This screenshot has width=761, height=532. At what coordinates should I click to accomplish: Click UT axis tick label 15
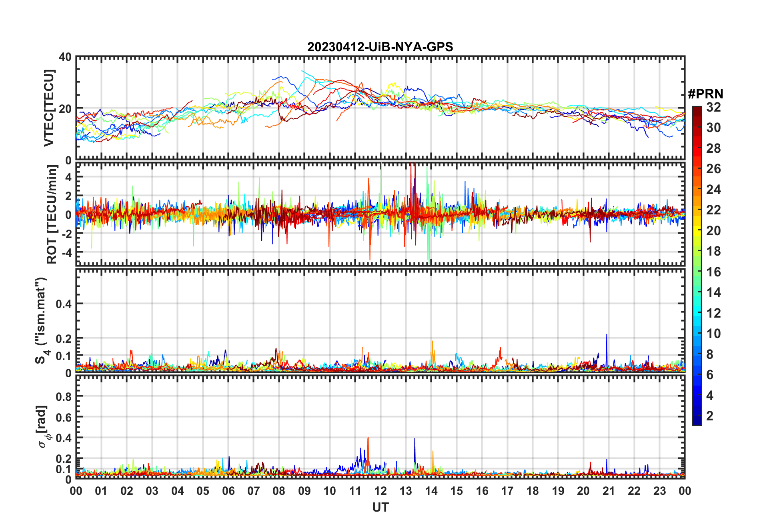point(457,491)
